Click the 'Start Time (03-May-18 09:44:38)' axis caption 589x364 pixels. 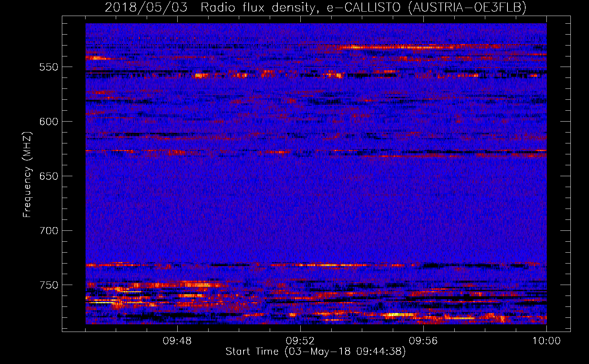pyautogui.click(x=316, y=352)
